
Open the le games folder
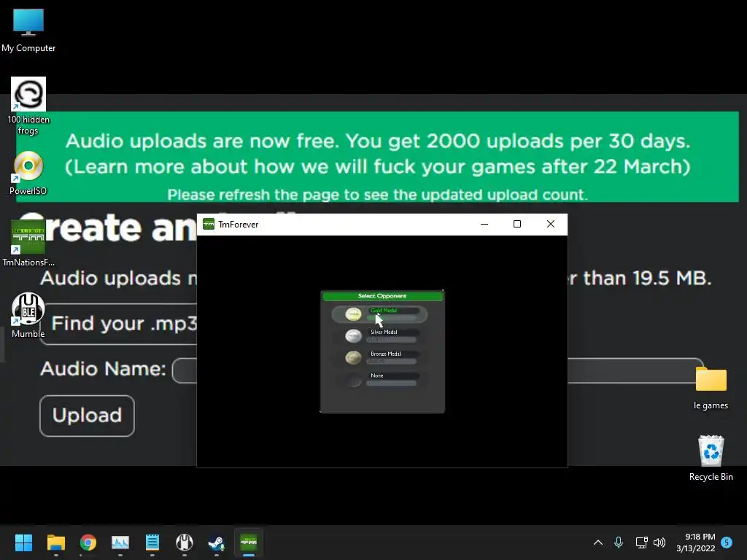(711, 388)
